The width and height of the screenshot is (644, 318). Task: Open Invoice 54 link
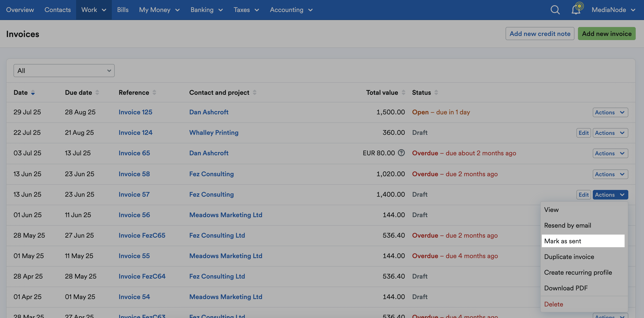(x=134, y=297)
